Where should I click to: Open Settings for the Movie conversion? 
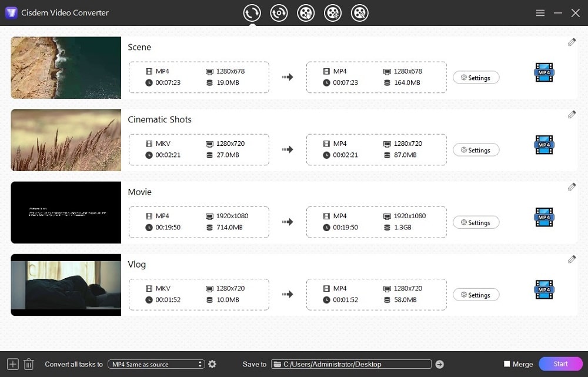pyautogui.click(x=476, y=222)
